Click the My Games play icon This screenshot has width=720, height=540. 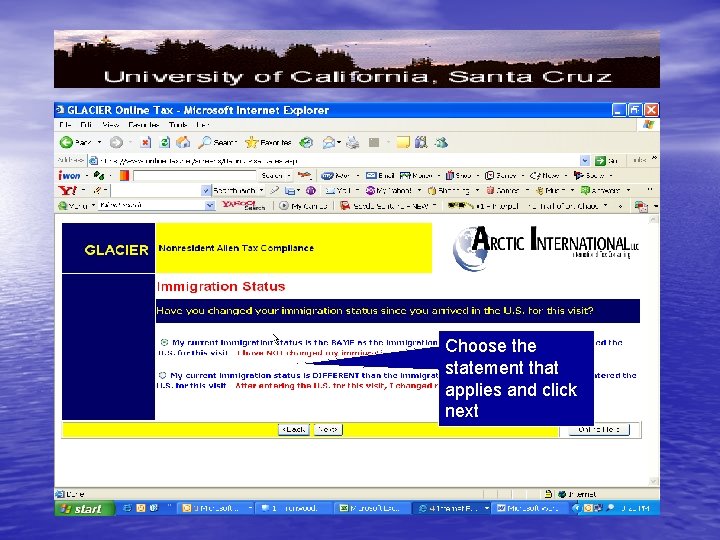284,206
